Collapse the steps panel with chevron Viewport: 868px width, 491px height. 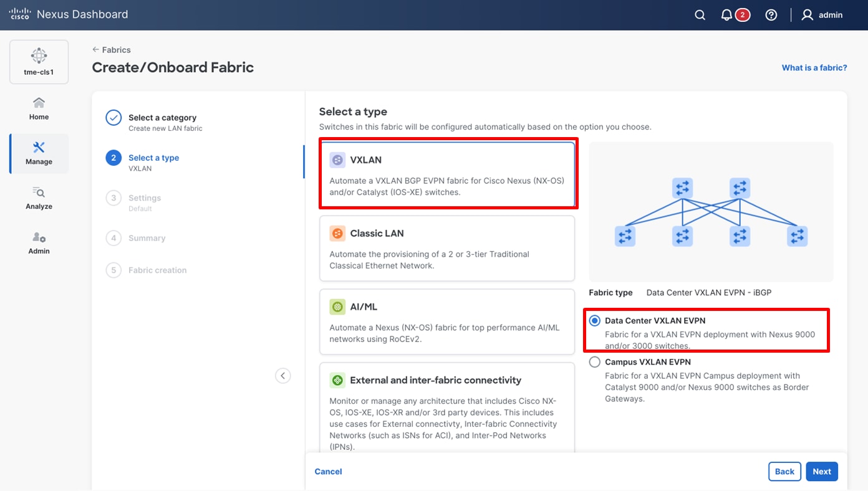(283, 376)
